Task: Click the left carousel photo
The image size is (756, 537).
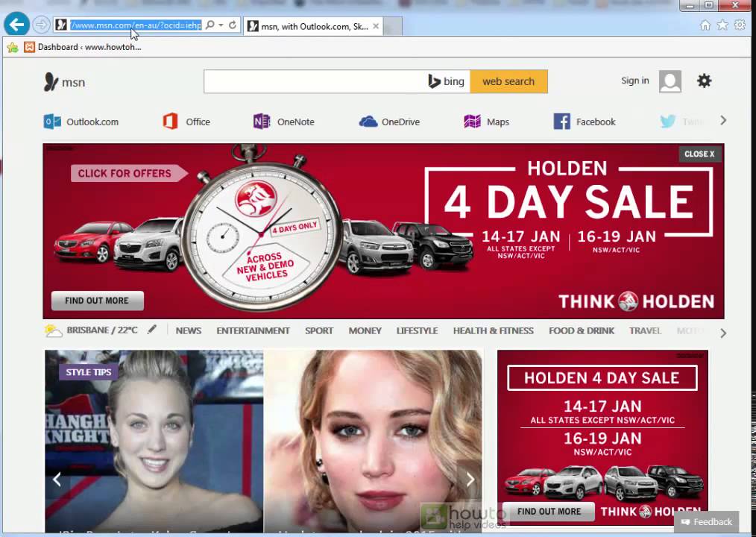Action: [x=154, y=442]
